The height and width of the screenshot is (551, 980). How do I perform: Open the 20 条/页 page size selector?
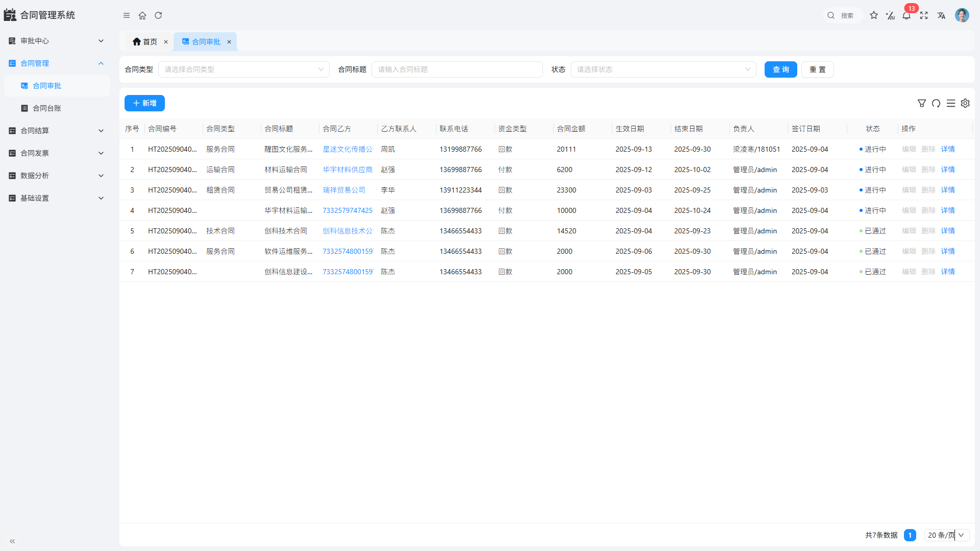946,535
